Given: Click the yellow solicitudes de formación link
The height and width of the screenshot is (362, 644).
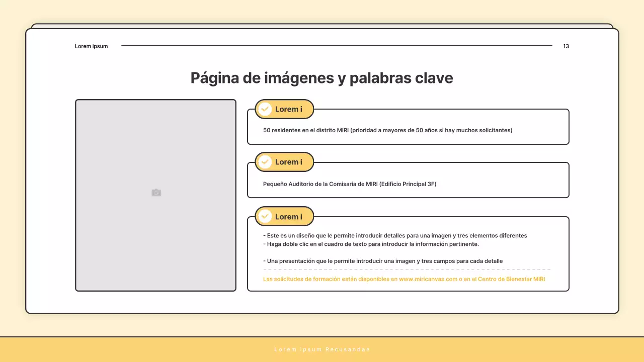Looking at the screenshot, I should (404, 279).
